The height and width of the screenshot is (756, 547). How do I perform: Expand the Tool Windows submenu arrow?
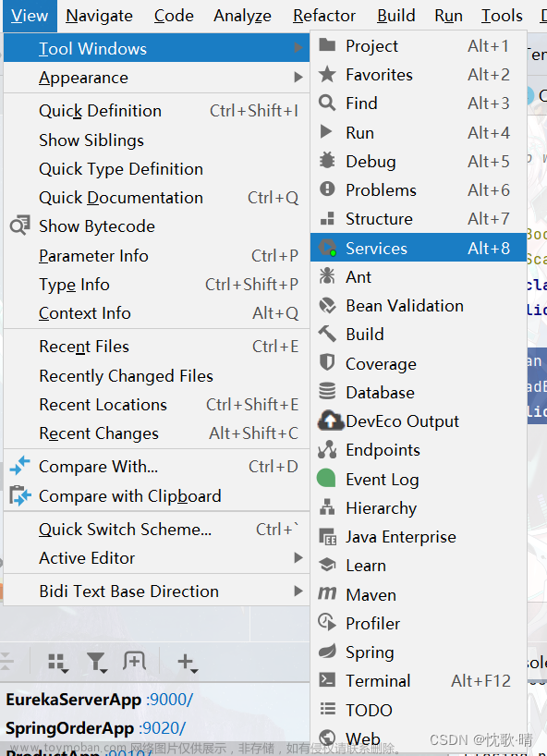298,47
